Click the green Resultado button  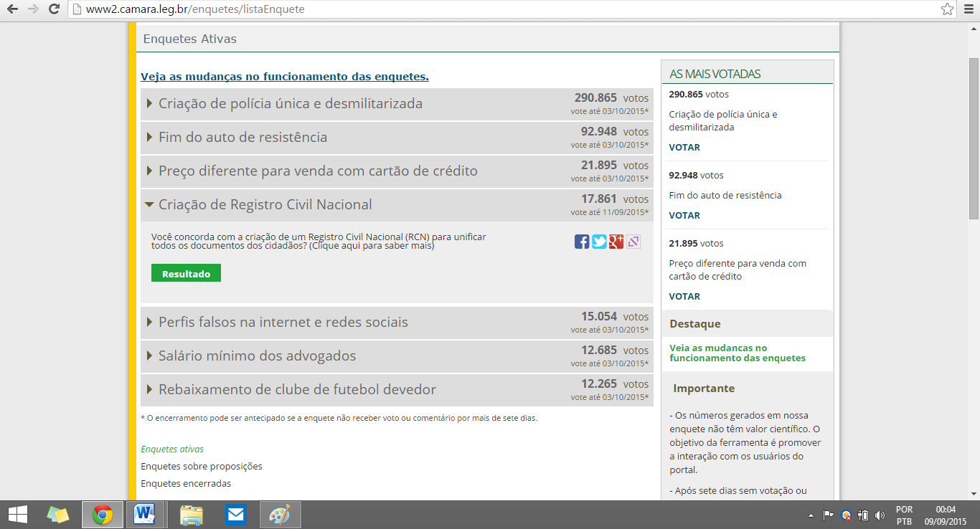tap(186, 274)
